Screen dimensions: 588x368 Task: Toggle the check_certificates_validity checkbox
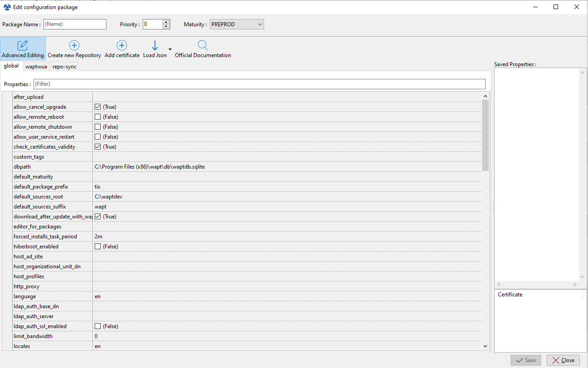click(x=97, y=147)
